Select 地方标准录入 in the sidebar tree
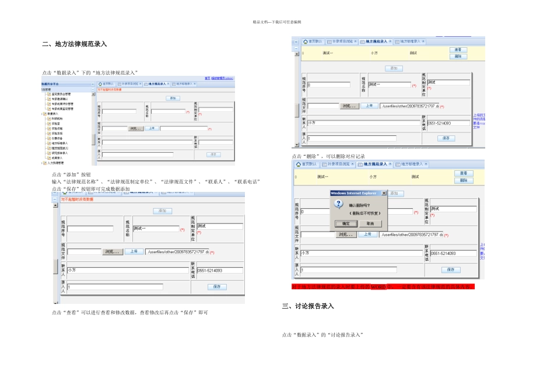This screenshot has width=554, height=392. coord(59,143)
